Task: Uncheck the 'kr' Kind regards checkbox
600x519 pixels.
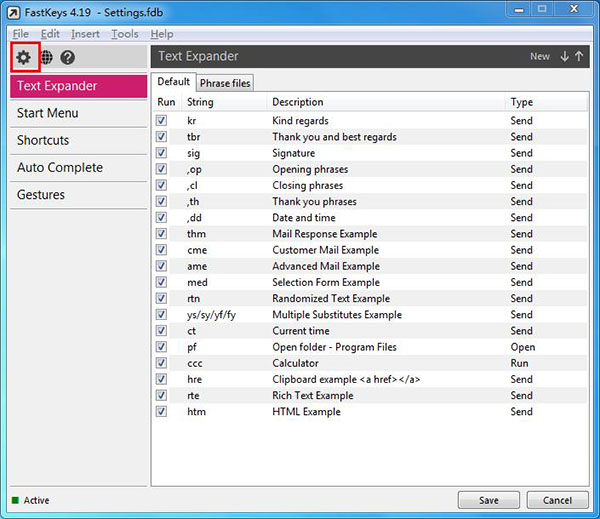Action: point(162,121)
